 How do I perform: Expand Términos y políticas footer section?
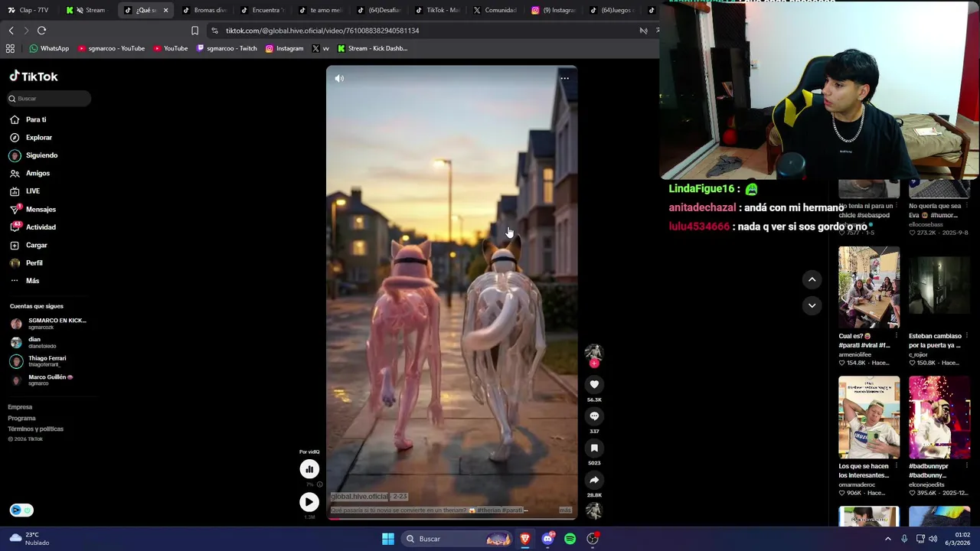pyautogui.click(x=35, y=429)
